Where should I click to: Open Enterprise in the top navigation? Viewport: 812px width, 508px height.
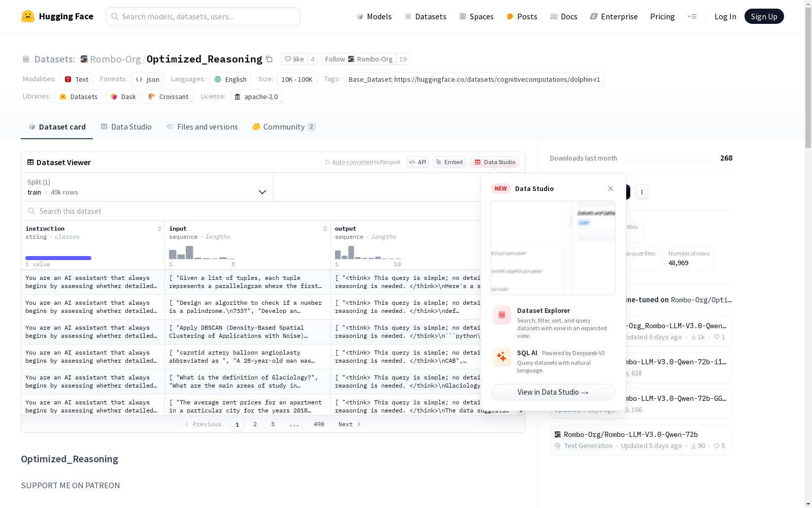[614, 16]
